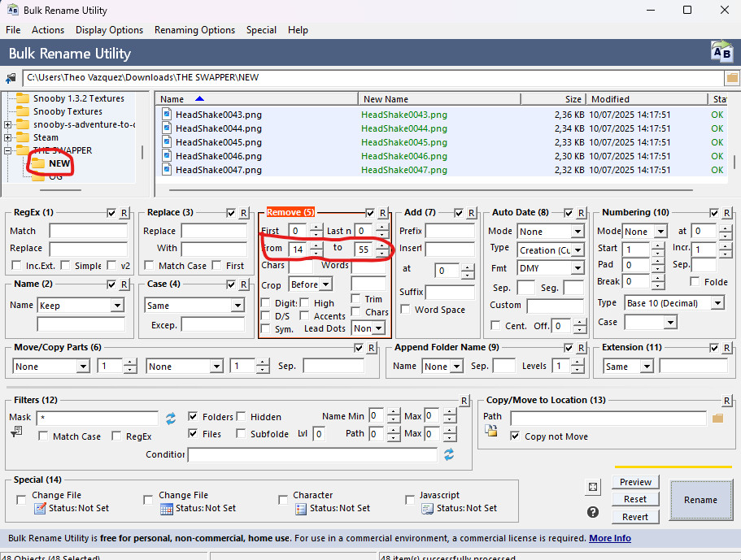Click the help question mark icon
The height and width of the screenshot is (560, 741).
click(593, 512)
